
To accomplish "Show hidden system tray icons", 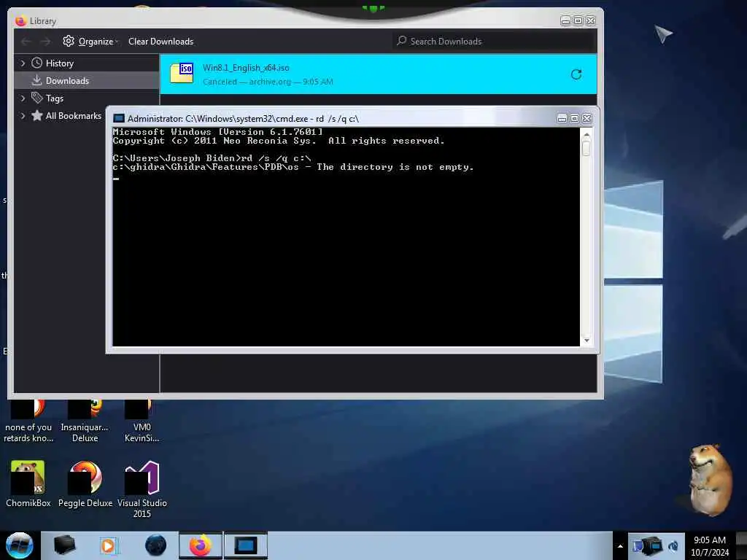I will click(620, 546).
